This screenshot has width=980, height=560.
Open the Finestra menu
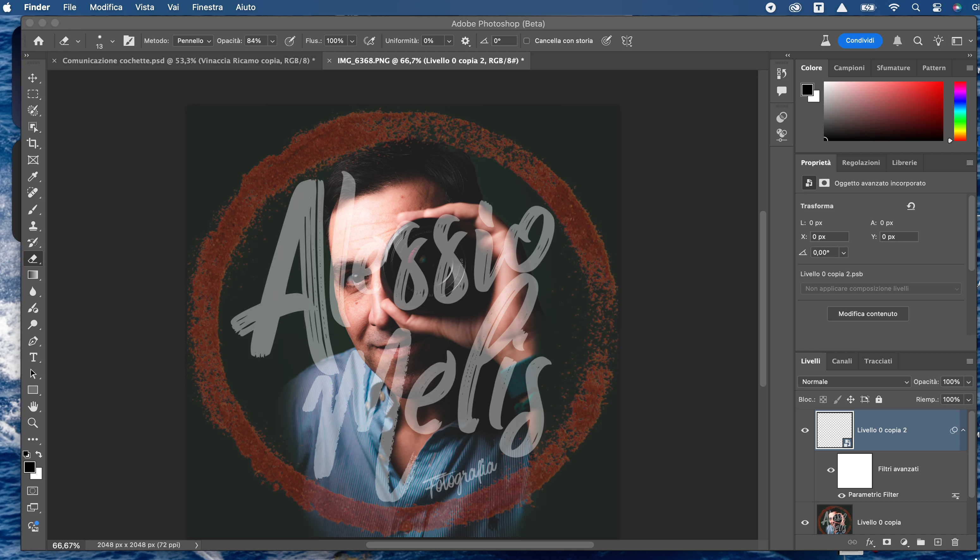click(207, 7)
